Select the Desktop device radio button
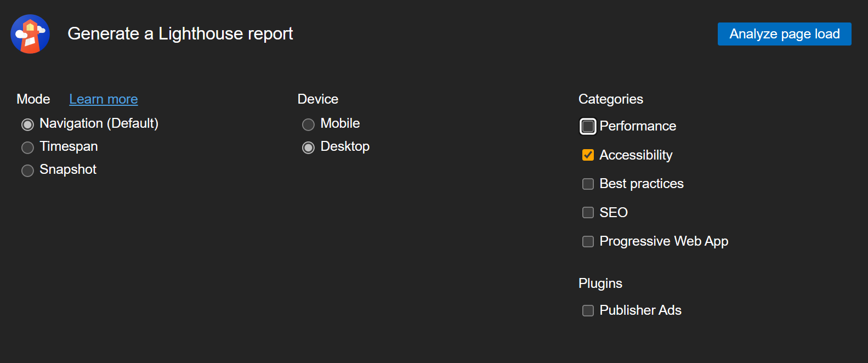Screen dimensions: 868x363 (x=308, y=148)
